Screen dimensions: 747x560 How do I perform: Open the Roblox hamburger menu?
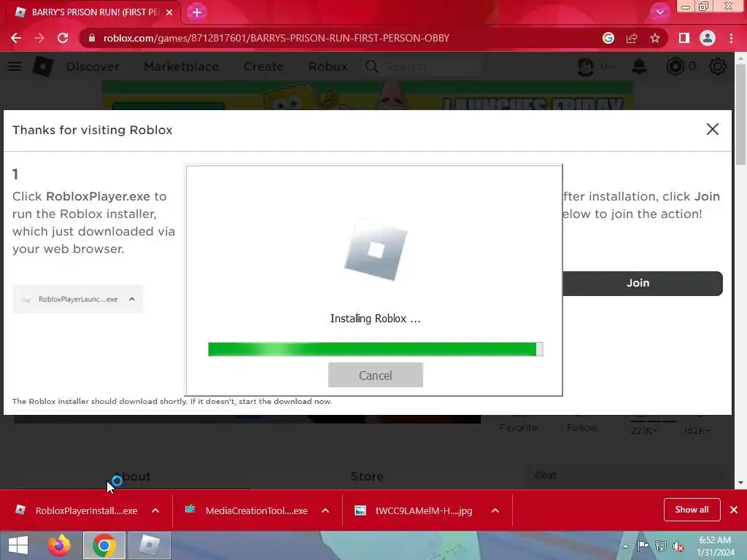pyautogui.click(x=15, y=66)
